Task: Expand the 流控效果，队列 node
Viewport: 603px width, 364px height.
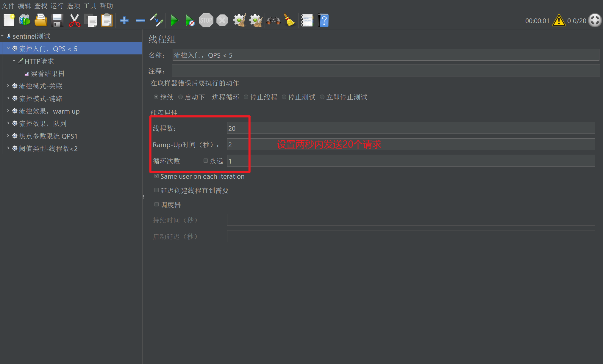Action: 8,123
